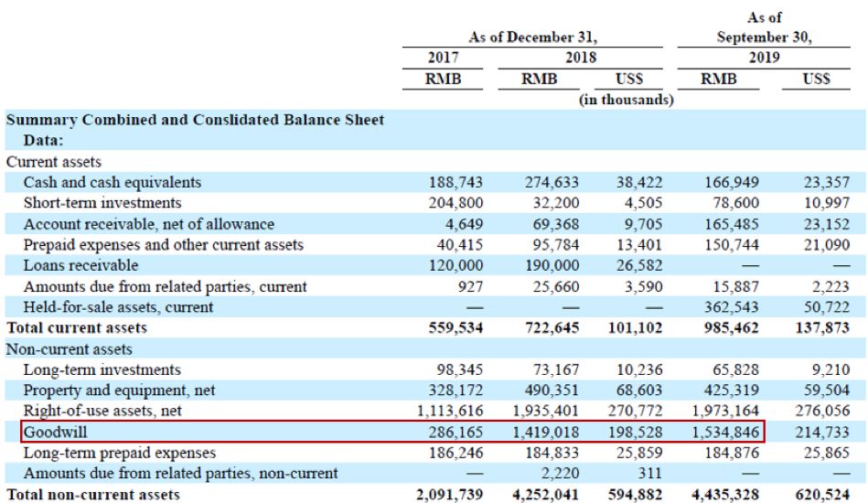
Task: Click the 2017 year column header
Action: point(443,58)
